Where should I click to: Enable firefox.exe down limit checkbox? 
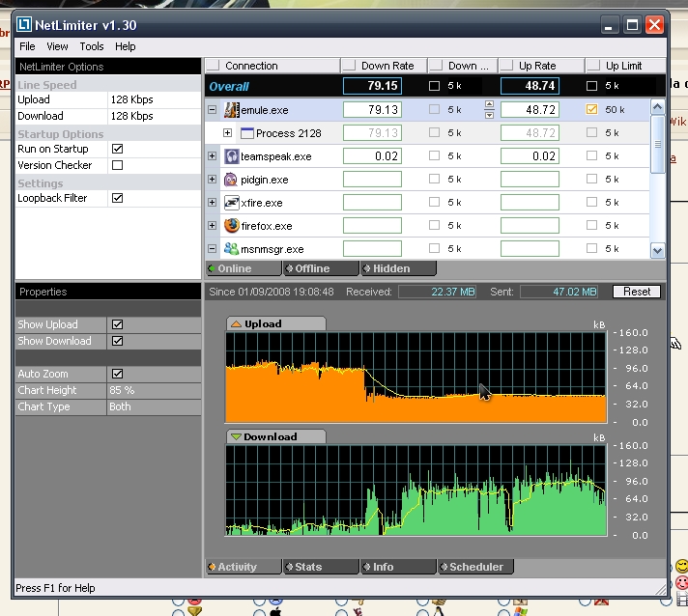click(435, 225)
